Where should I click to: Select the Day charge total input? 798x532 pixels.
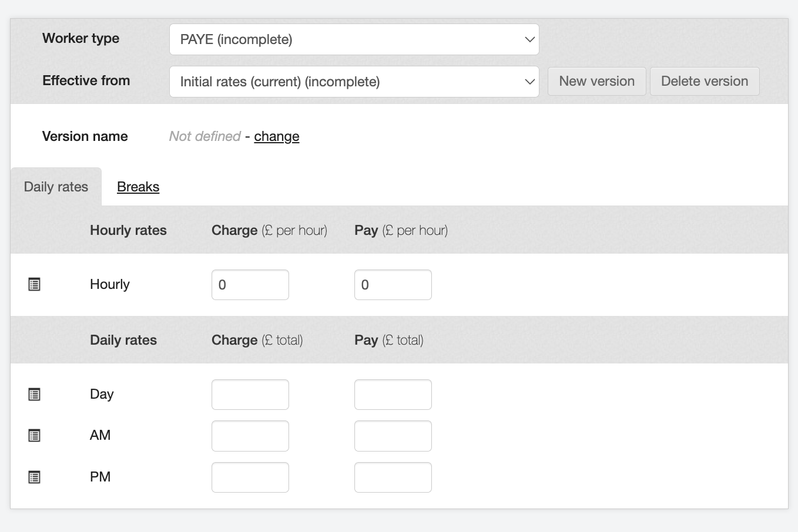click(250, 395)
